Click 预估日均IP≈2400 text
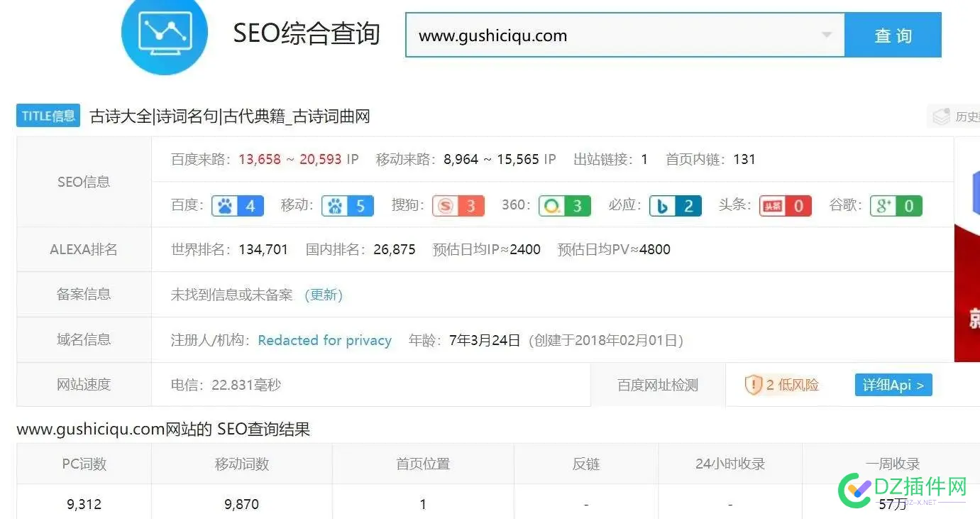 (487, 249)
